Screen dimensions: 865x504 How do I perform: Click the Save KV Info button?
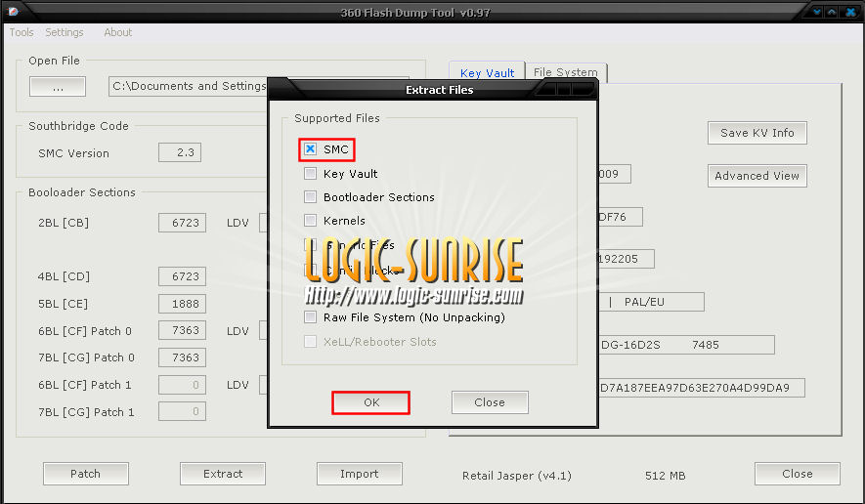[x=757, y=133]
